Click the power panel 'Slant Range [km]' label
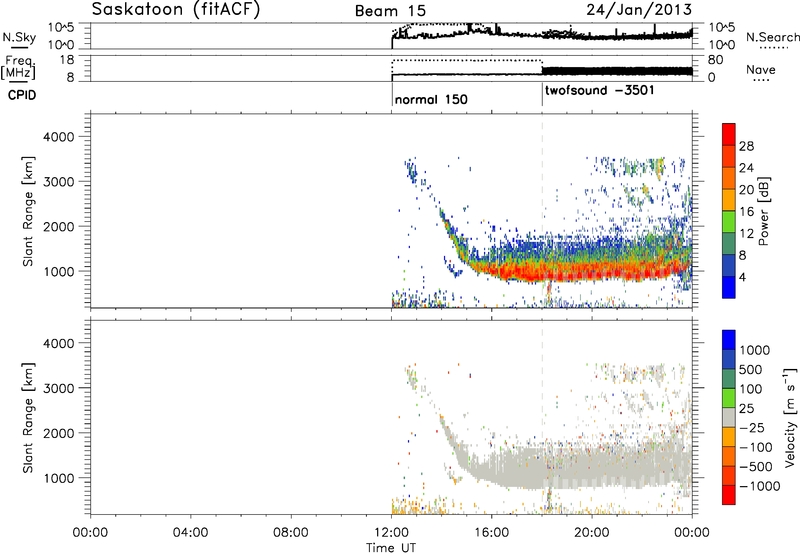Viewport: 800px width, 554px height. (28, 211)
